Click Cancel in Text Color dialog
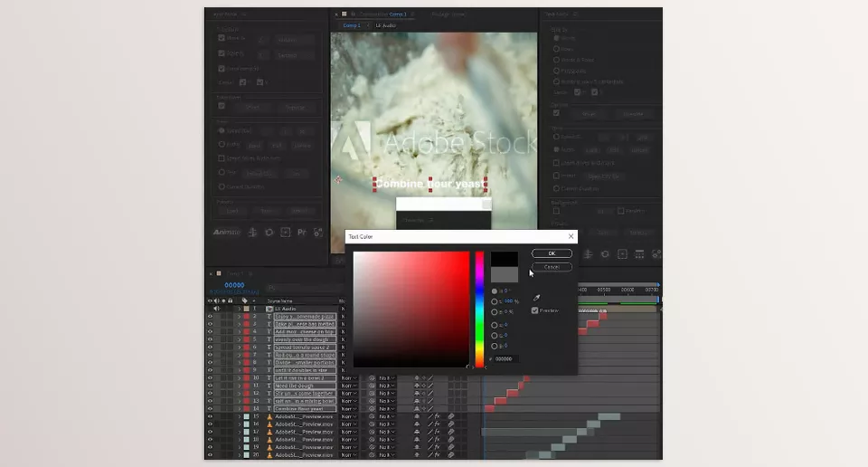The width and height of the screenshot is (868, 467). [x=552, y=267]
